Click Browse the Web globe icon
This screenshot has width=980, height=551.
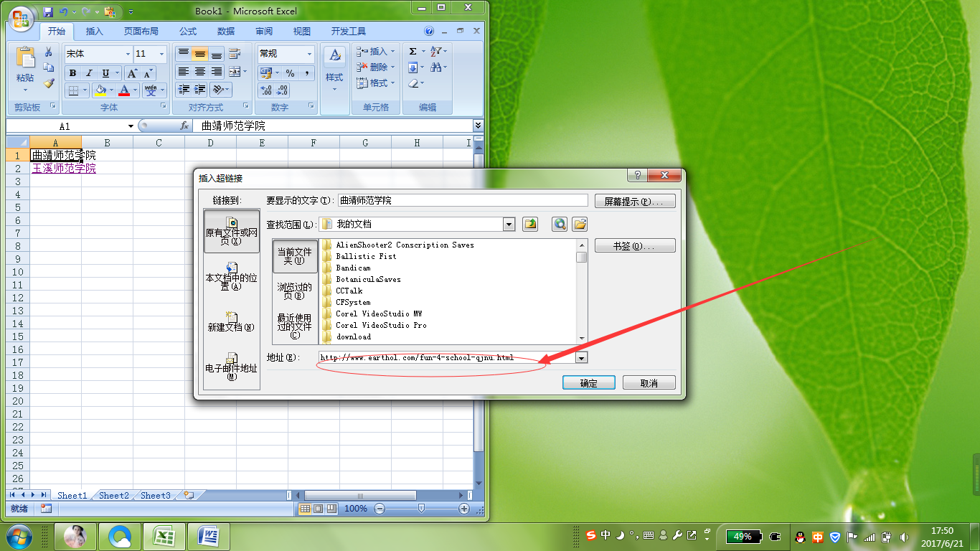560,224
